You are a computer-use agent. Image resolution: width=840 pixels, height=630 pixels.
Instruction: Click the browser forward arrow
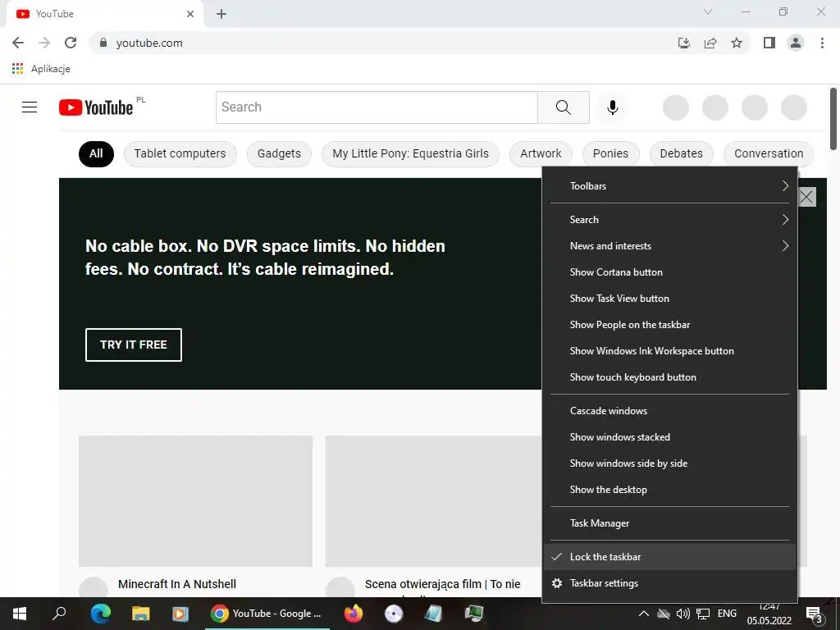(44, 43)
